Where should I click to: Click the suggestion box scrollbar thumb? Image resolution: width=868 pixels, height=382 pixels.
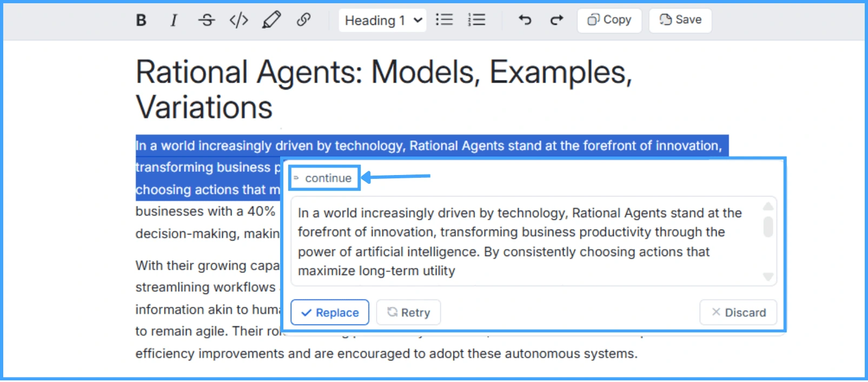[x=768, y=226]
